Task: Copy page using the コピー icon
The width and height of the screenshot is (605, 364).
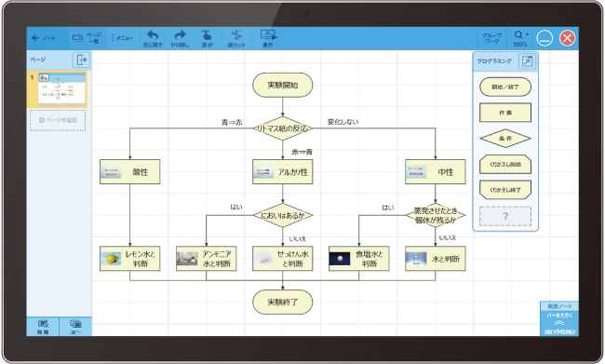Action: tap(75, 327)
